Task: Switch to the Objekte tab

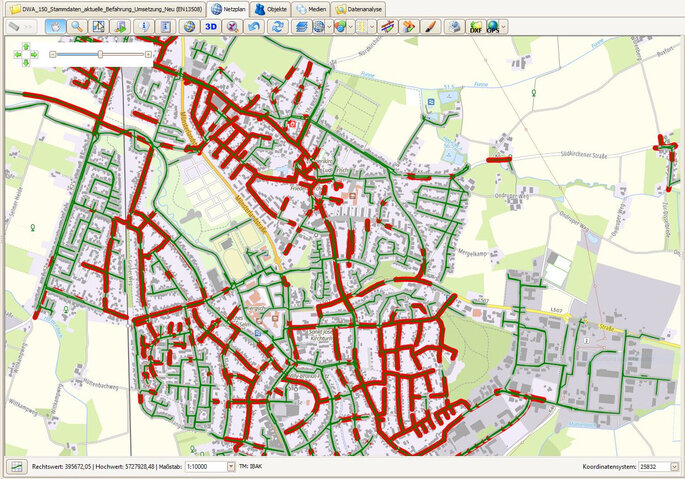Action: [x=270, y=8]
